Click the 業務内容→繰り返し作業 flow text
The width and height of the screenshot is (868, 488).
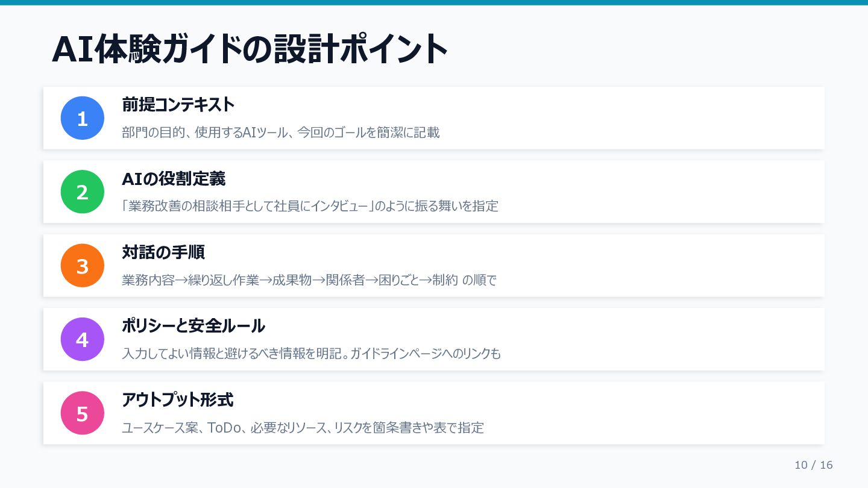click(309, 280)
